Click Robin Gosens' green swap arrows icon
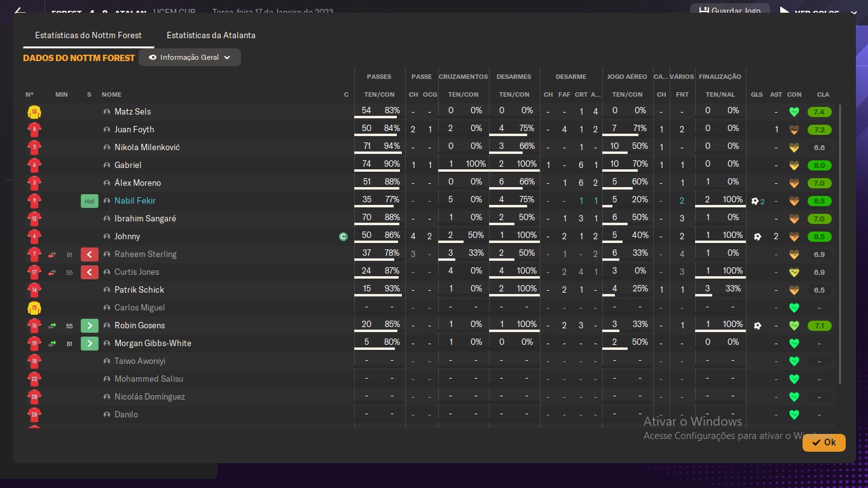Image resolution: width=868 pixels, height=488 pixels. click(52, 326)
